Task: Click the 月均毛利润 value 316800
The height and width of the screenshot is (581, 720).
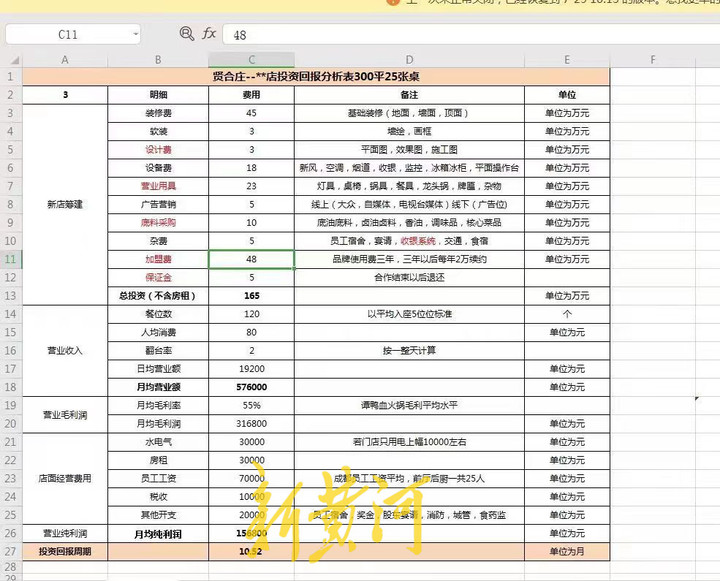Action: click(252, 423)
